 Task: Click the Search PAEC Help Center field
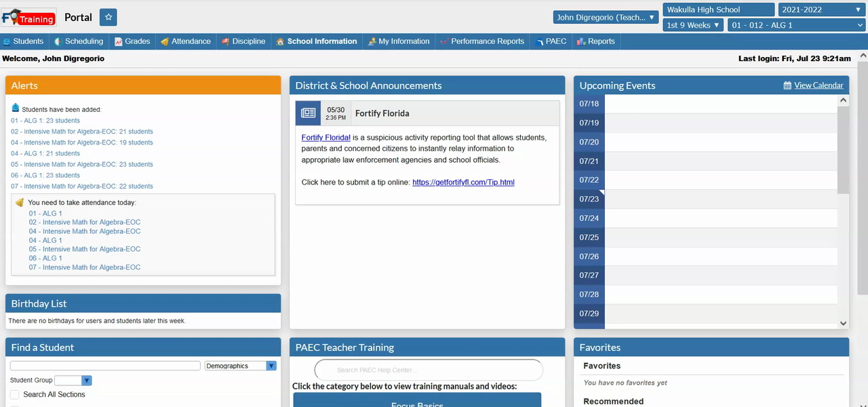coord(429,370)
